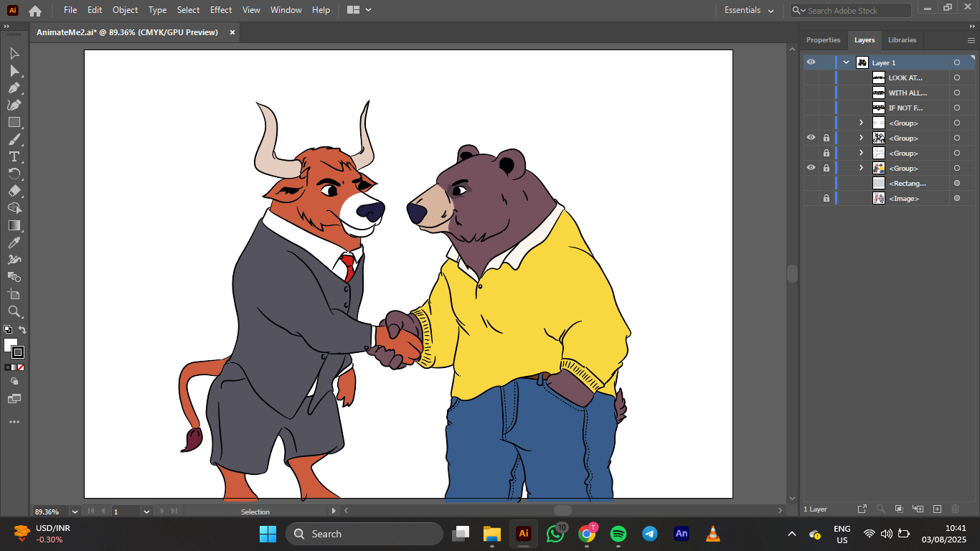Select the Direct Selection tool

tap(14, 71)
